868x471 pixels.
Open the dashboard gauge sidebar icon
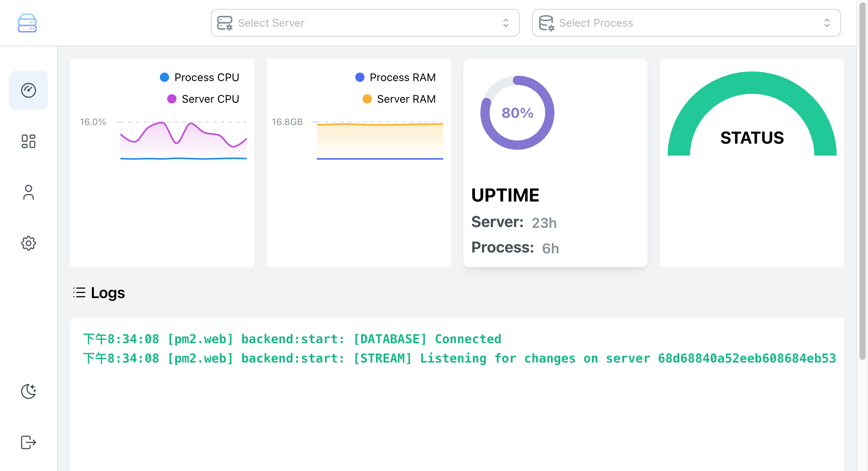pyautogui.click(x=29, y=90)
